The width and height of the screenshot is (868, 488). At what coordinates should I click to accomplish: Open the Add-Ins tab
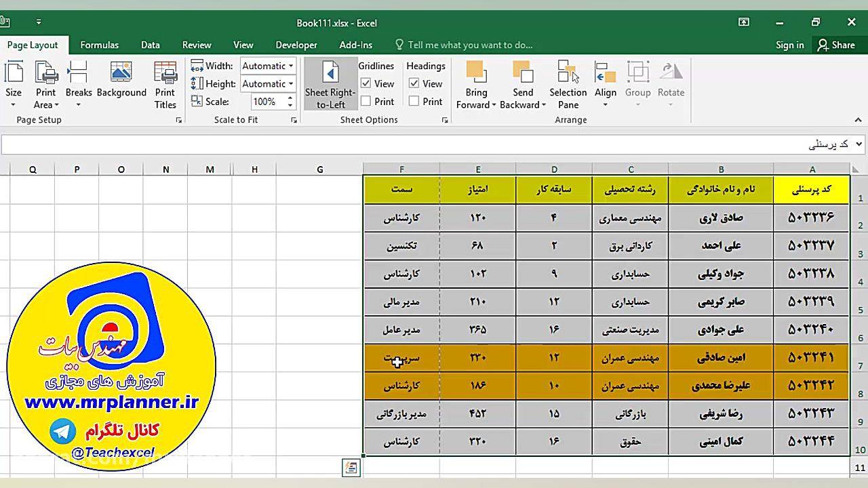(x=356, y=45)
